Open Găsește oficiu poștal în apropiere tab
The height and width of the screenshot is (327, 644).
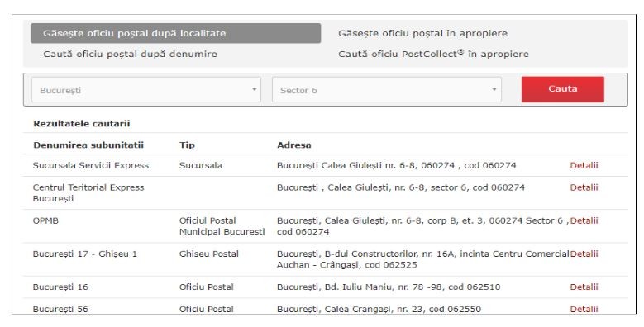423,33
